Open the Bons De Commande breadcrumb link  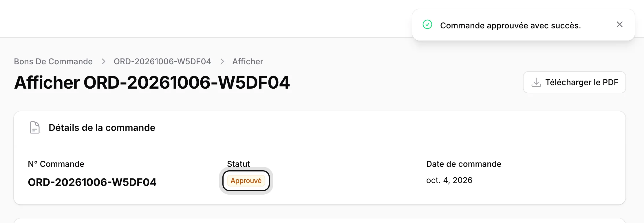point(53,61)
